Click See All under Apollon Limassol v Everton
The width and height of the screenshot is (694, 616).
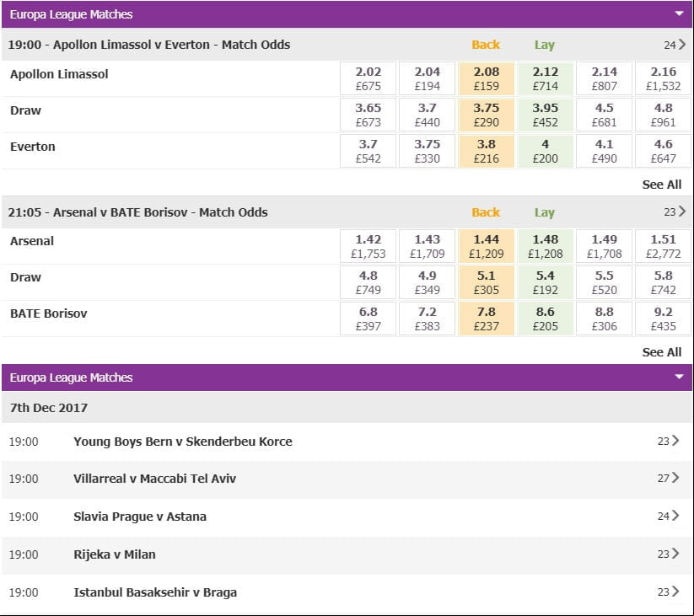662,185
